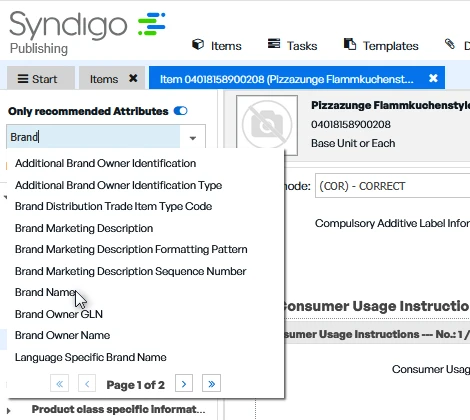Open the Items cube icon in navigation
470x420 pixels.
click(x=198, y=45)
